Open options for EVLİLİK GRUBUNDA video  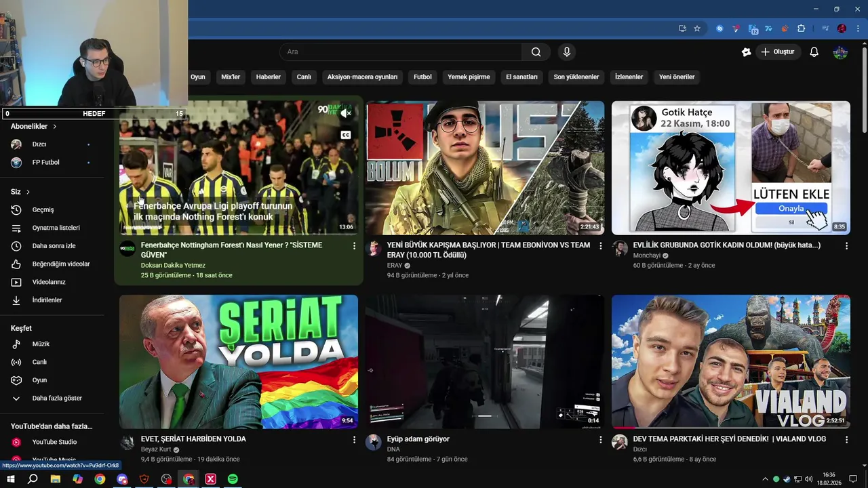pyautogui.click(x=846, y=246)
